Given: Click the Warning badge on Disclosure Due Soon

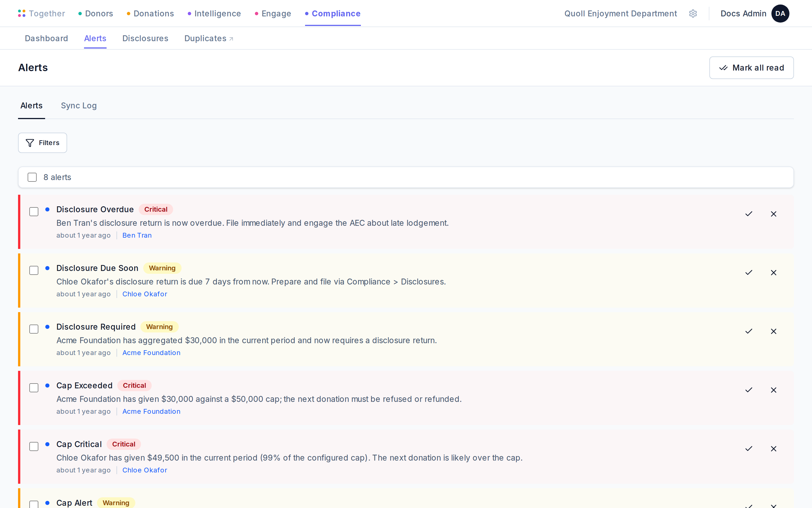Looking at the screenshot, I should (162, 268).
